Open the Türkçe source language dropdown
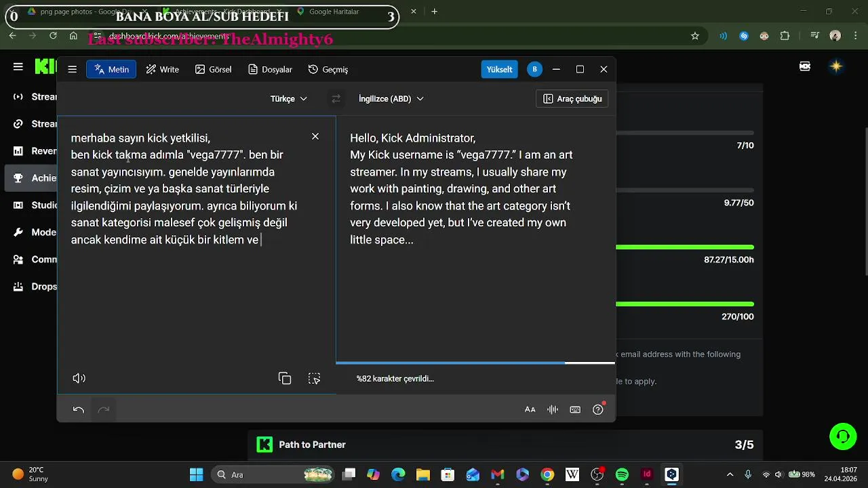The height and width of the screenshot is (488, 868). tap(289, 99)
